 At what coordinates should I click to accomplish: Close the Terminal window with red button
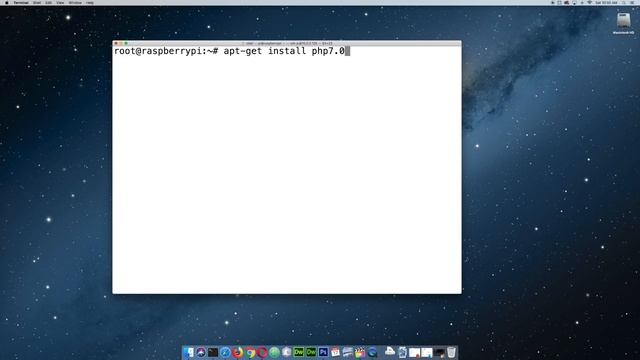(x=116, y=43)
